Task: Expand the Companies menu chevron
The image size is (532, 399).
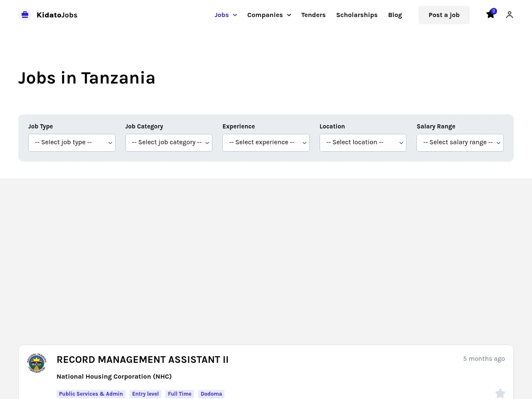Action: (x=289, y=15)
